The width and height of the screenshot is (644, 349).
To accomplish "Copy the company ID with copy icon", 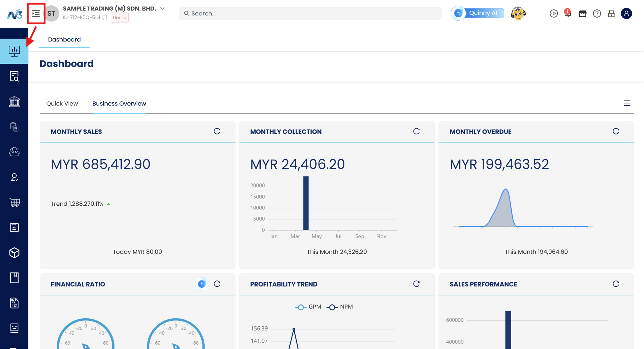I will [x=105, y=18].
